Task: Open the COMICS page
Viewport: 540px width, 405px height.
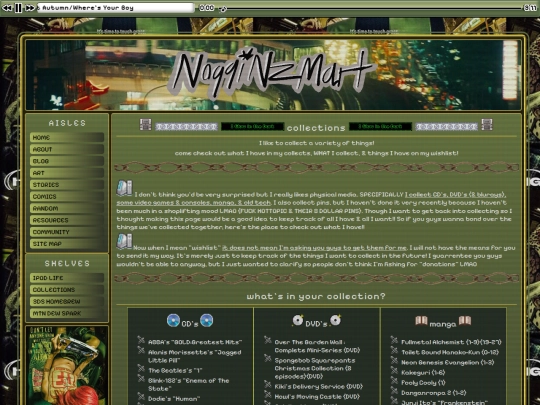Action: tap(67, 196)
